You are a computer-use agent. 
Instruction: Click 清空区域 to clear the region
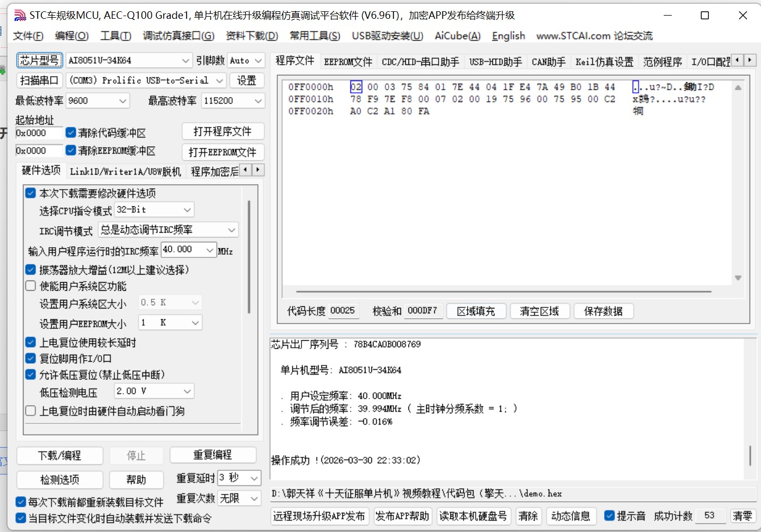(x=540, y=311)
